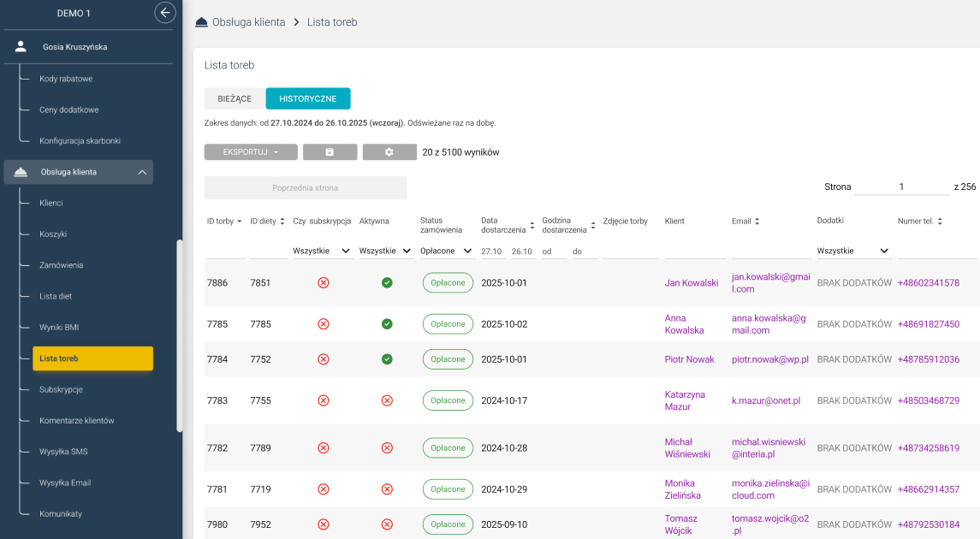Click the Opłacone status badge for bag 7784

[448, 359]
